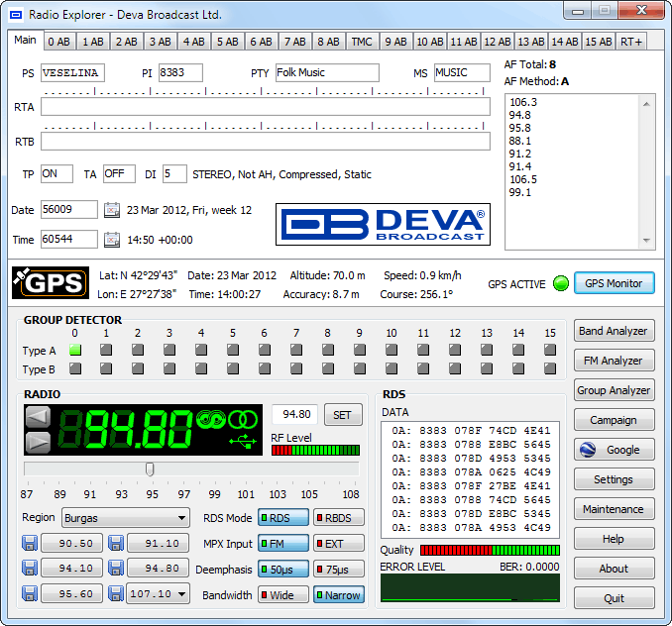The image size is (672, 626).
Task: Enable Wide bandwidth
Action: click(x=282, y=595)
